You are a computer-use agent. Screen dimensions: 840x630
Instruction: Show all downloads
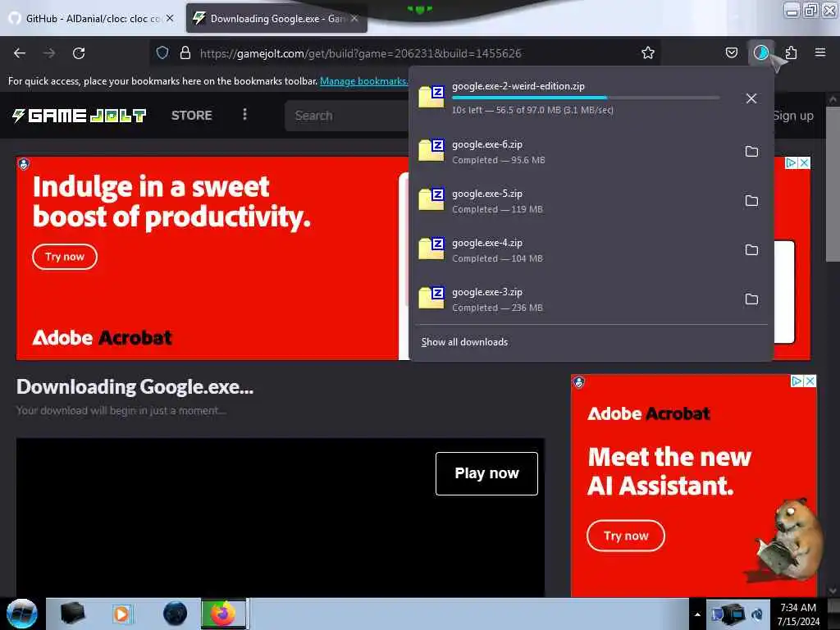click(464, 342)
